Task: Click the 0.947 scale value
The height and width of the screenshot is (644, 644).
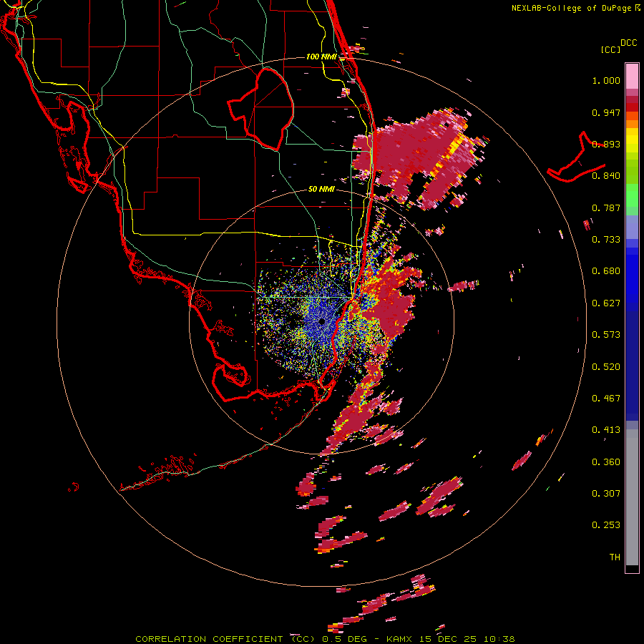Action: (x=606, y=112)
